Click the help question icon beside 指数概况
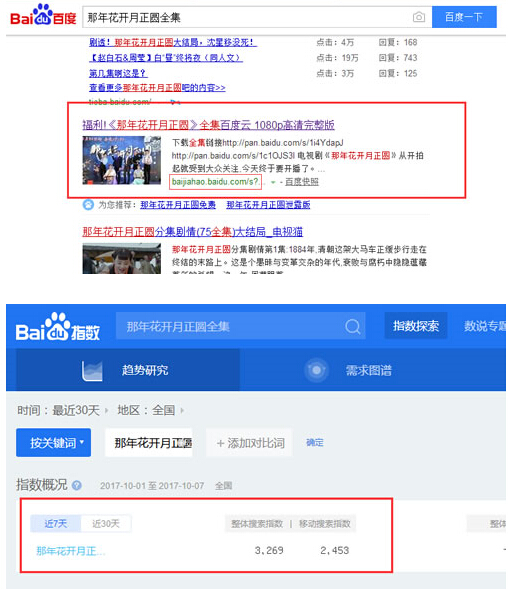This screenshot has width=508, height=590. coord(77,485)
